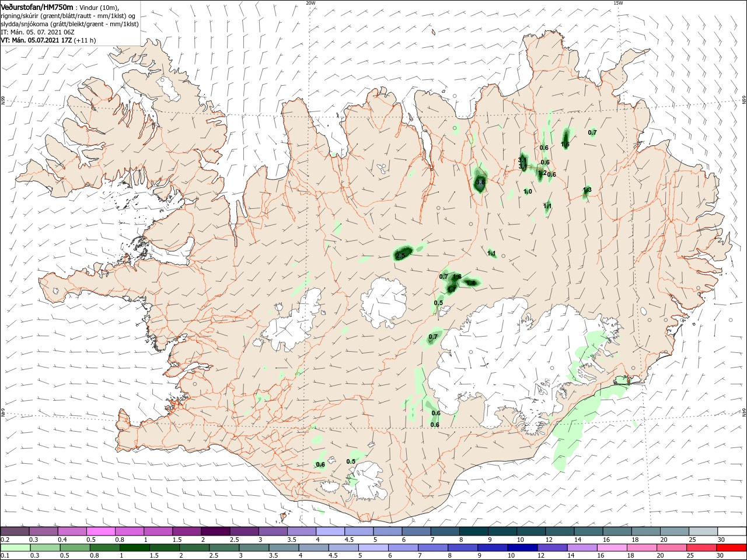Select the 1.0 precipitation label
The height and width of the screenshot is (560, 747).
click(528, 191)
